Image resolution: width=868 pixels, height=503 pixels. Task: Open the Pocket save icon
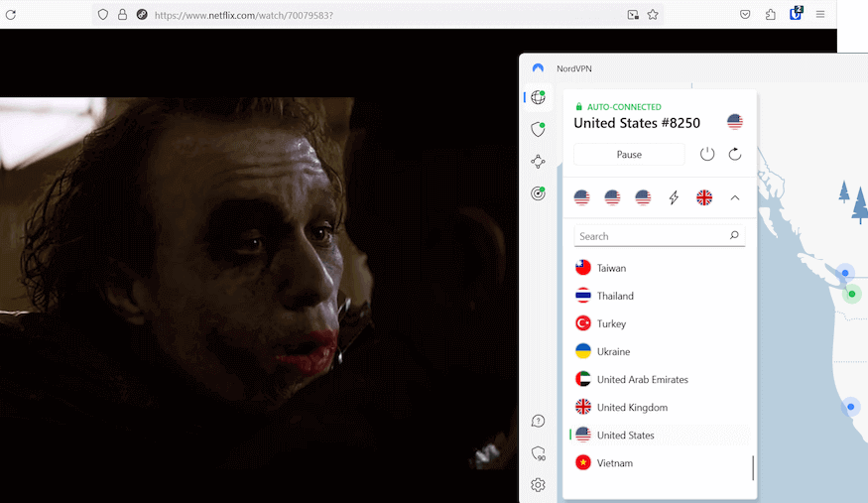click(745, 15)
